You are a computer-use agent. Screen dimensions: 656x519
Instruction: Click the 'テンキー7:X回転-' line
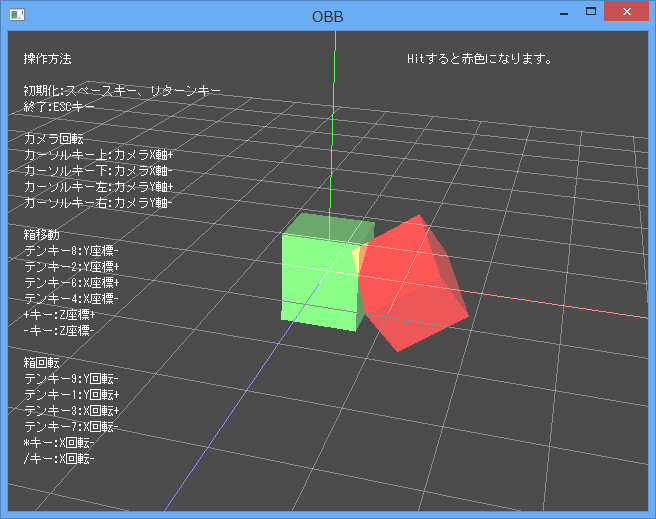(x=72, y=427)
